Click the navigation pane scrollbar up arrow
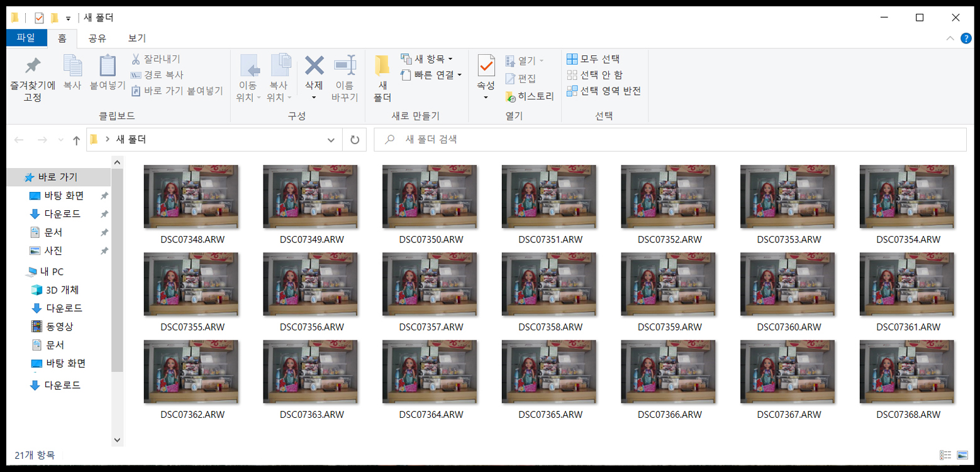 coord(117,162)
